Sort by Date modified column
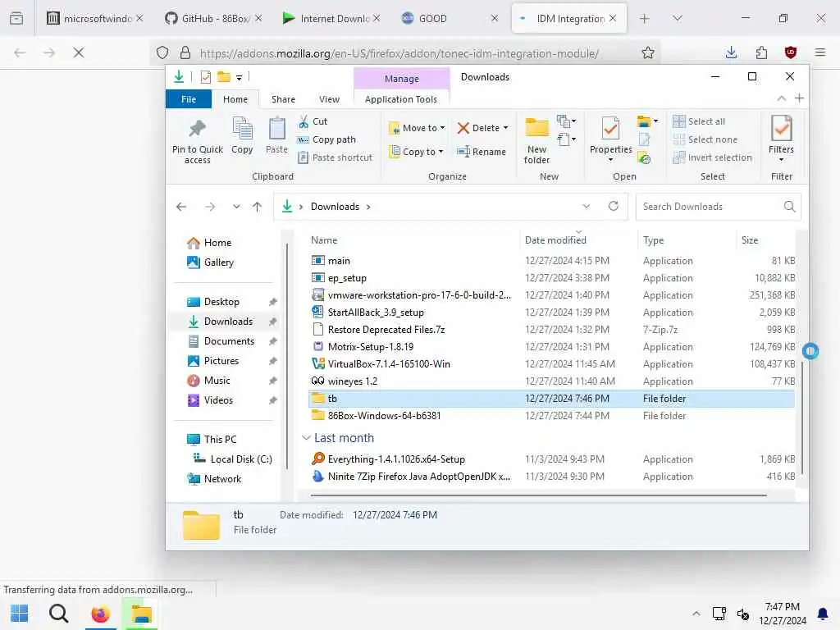The width and height of the screenshot is (840, 630). click(x=578, y=240)
